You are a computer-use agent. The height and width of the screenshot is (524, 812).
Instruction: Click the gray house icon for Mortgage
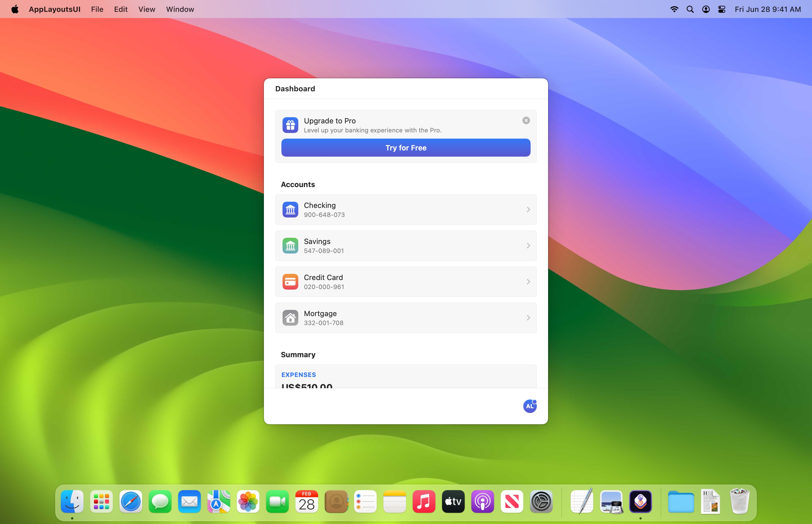point(290,318)
